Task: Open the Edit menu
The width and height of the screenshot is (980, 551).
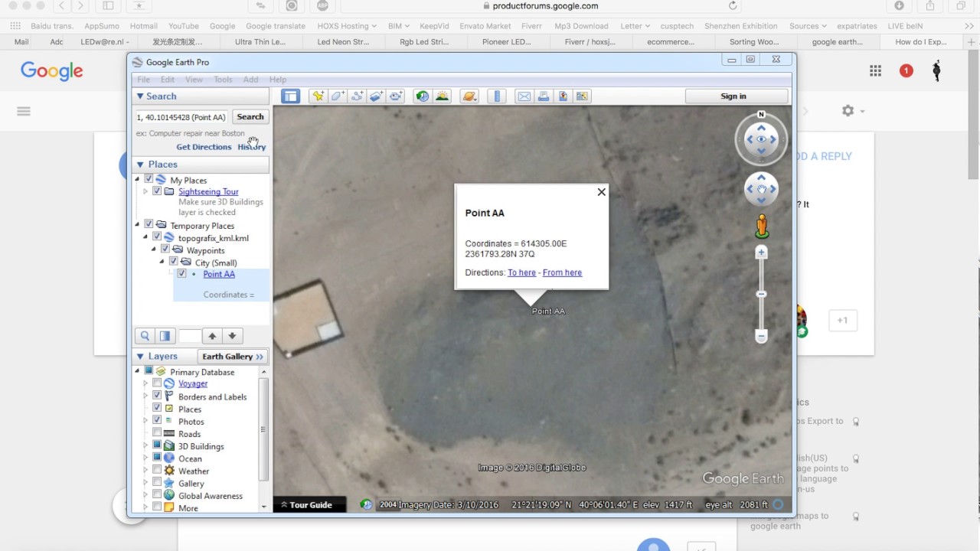Action: (x=168, y=80)
